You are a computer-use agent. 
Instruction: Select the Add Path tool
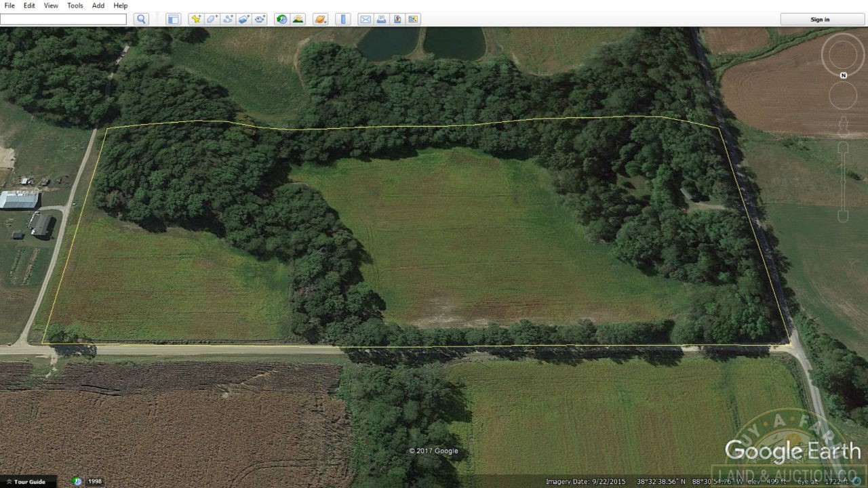point(228,19)
